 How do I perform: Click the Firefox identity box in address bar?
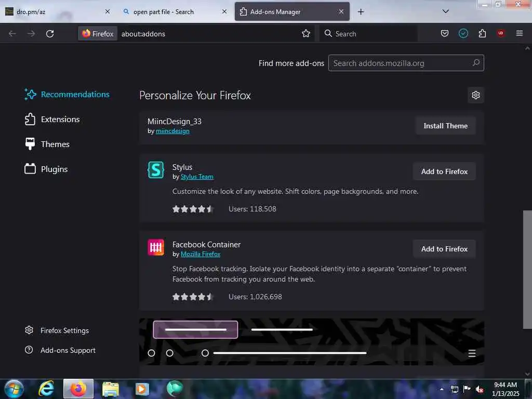coord(98,34)
